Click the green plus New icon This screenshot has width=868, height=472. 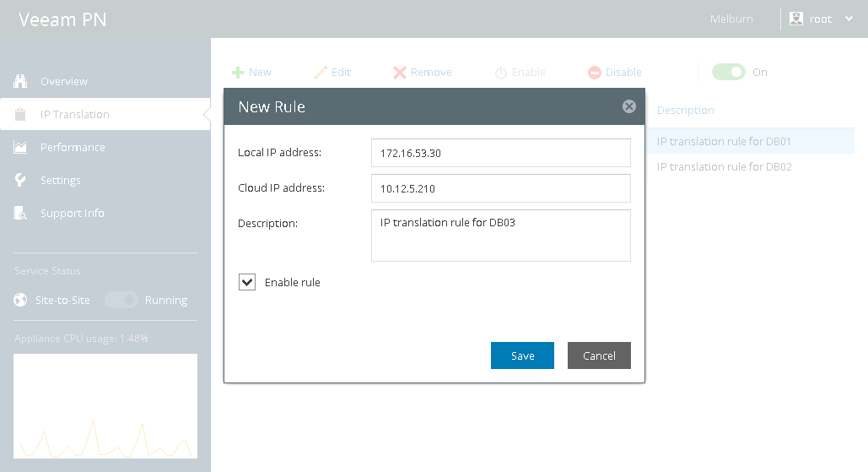tap(238, 73)
